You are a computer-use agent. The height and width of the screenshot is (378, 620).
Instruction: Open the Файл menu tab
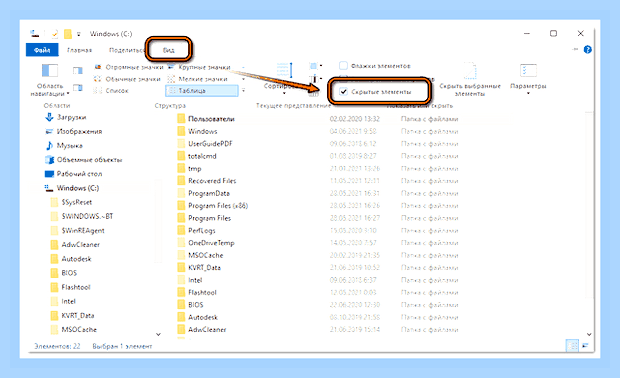coord(42,50)
